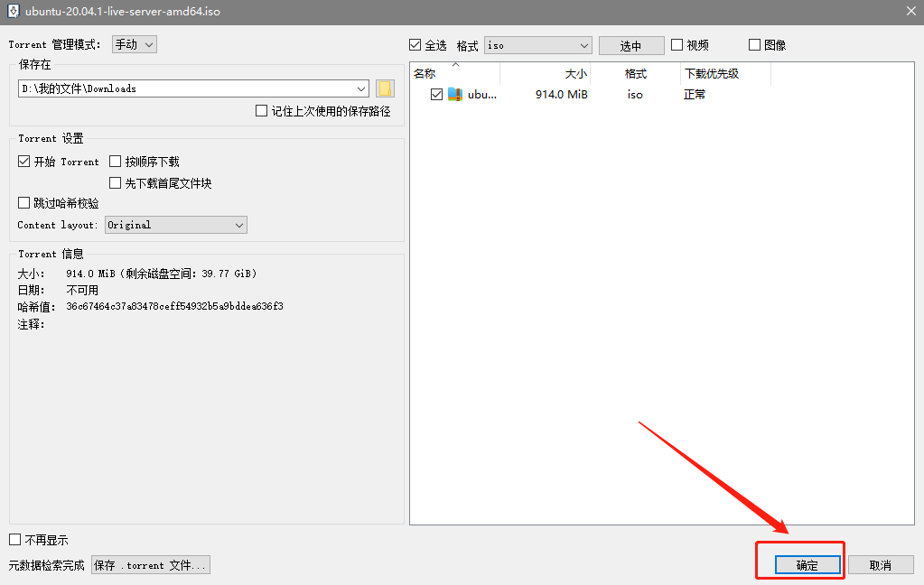Click the 正常 priority cell

pos(695,94)
